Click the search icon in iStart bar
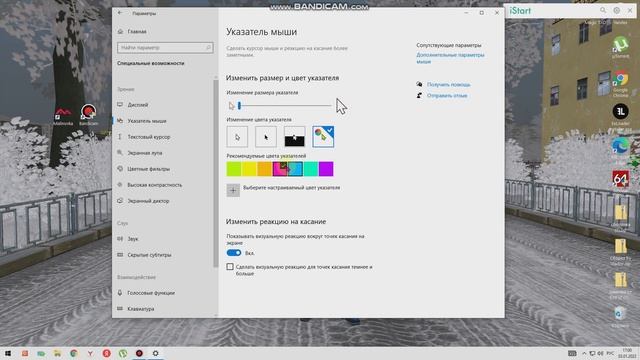 (x=603, y=10)
